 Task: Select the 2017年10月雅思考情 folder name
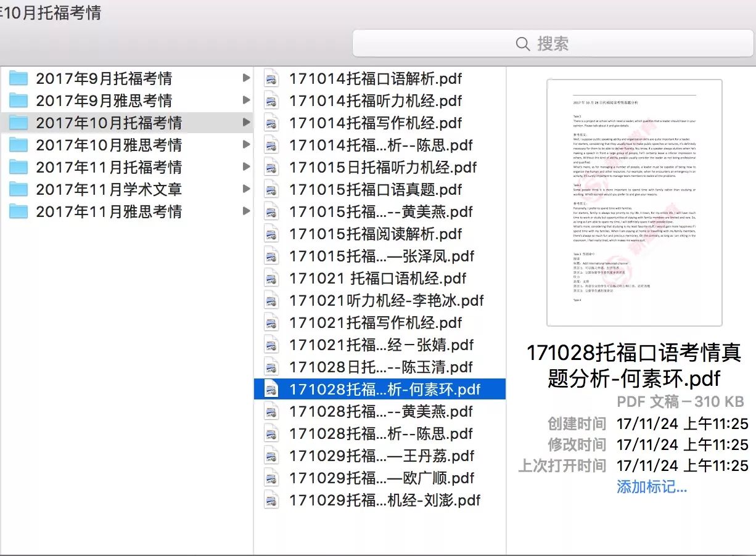[x=109, y=145]
